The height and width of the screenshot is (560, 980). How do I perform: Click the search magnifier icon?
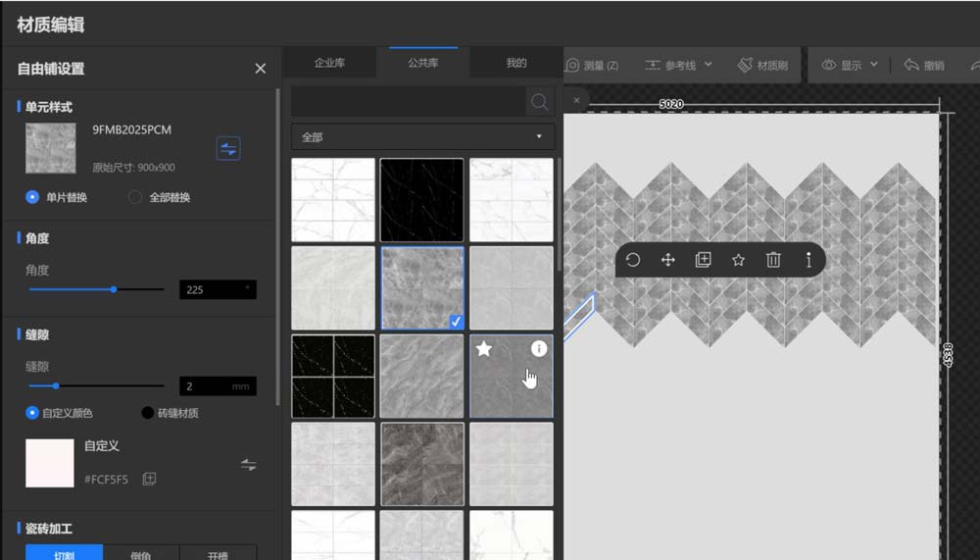[x=539, y=101]
